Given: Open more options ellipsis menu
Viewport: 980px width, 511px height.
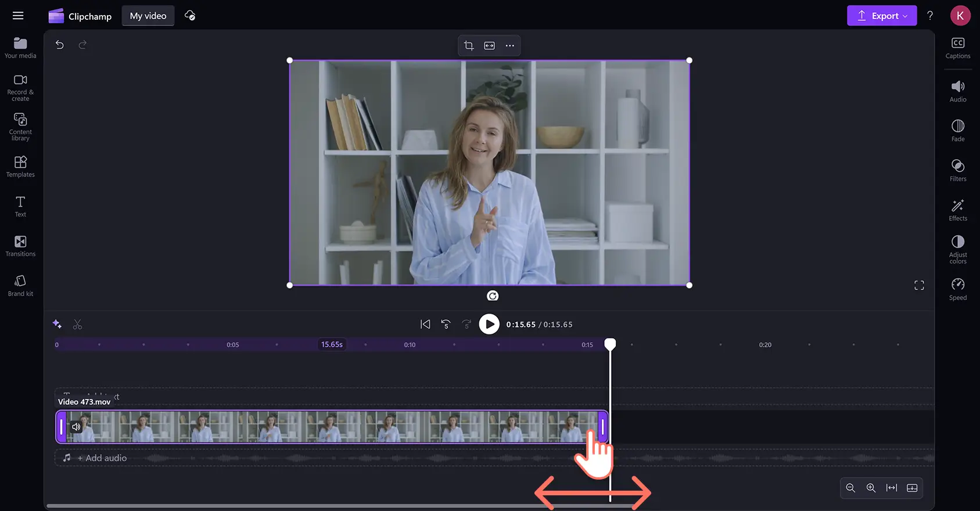Looking at the screenshot, I should 510,45.
